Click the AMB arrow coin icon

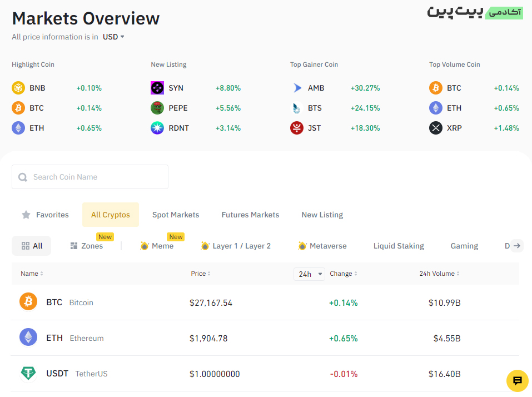coord(297,88)
